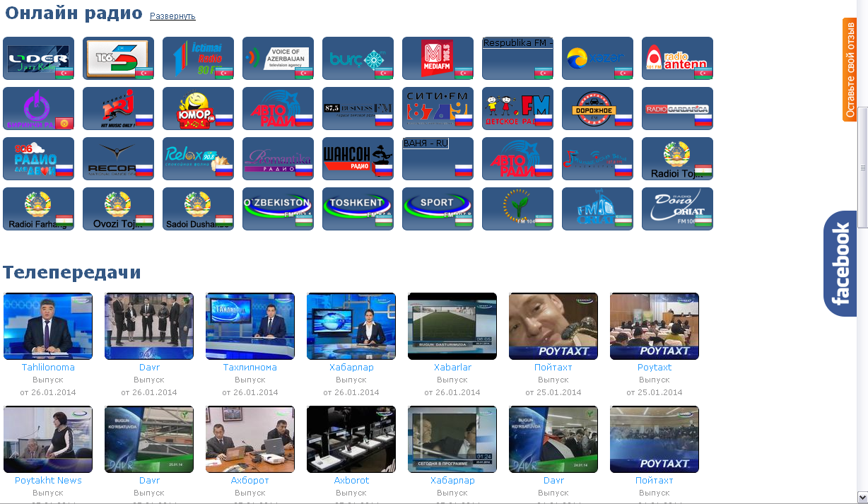Open Voice of Azerbaijan radio

pos(278,59)
